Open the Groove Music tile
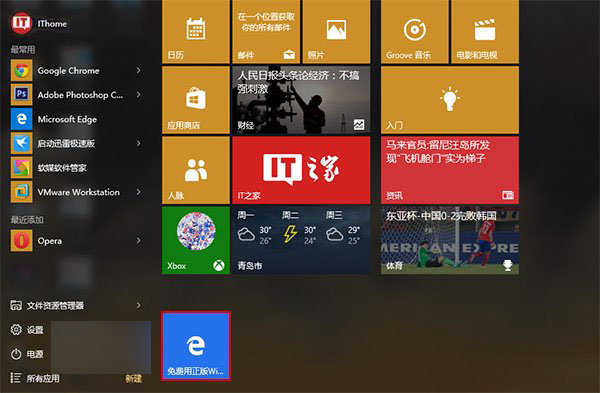Screen dimensions: 600x393 414,31
